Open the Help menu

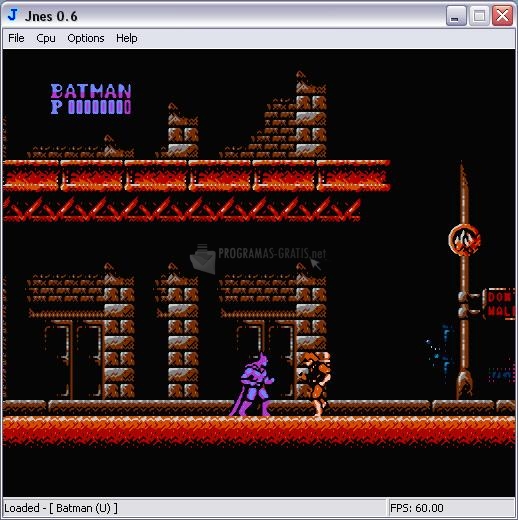coord(126,38)
